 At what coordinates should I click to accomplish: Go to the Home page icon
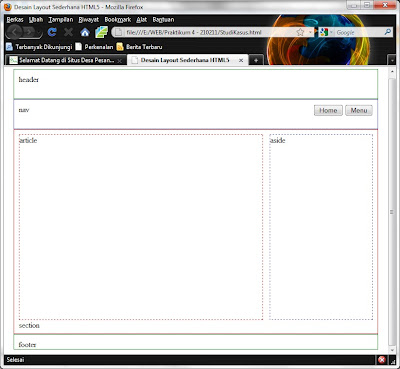(x=85, y=32)
